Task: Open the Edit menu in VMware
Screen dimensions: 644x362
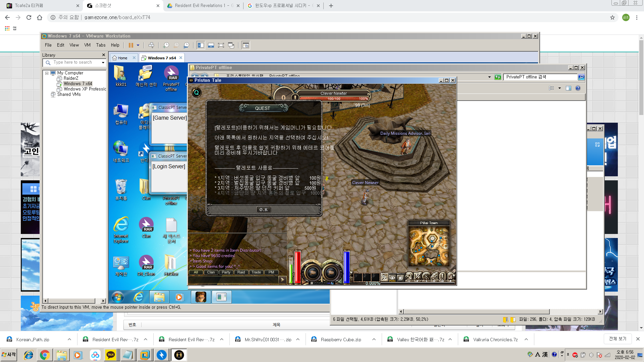Action: click(x=61, y=45)
